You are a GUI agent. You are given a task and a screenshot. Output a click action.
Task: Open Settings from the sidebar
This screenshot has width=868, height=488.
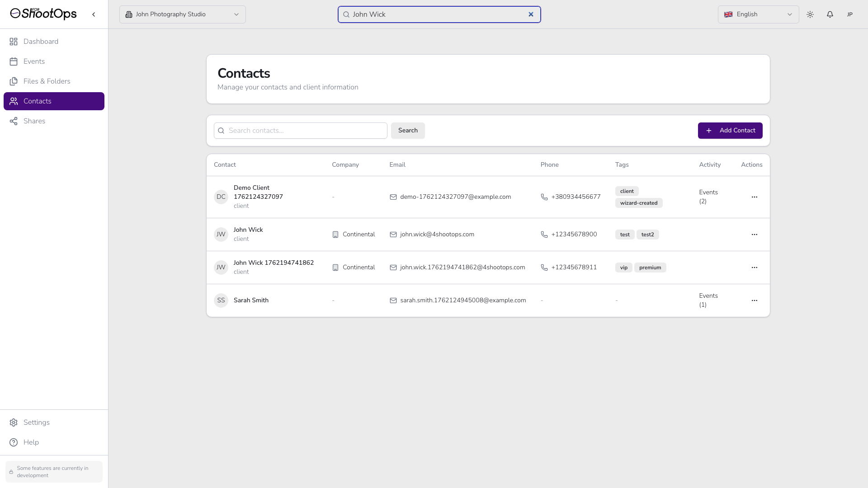pyautogui.click(x=36, y=422)
